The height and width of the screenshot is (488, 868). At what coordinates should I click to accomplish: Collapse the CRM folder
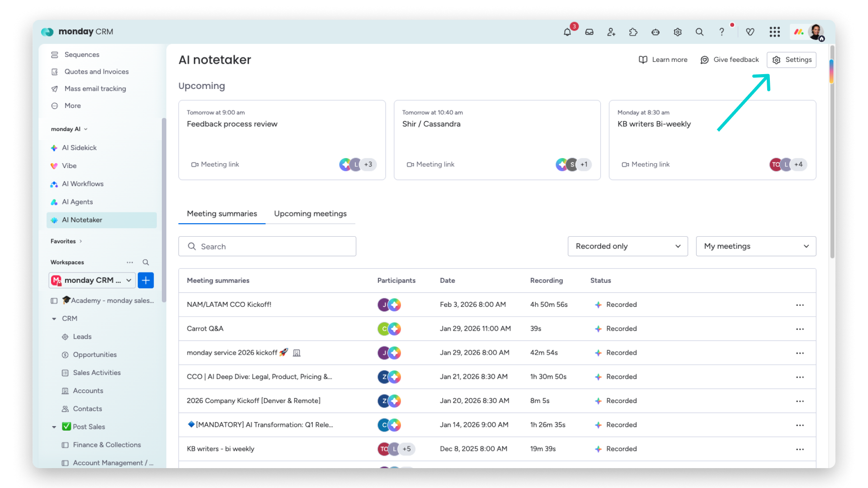coord(54,319)
